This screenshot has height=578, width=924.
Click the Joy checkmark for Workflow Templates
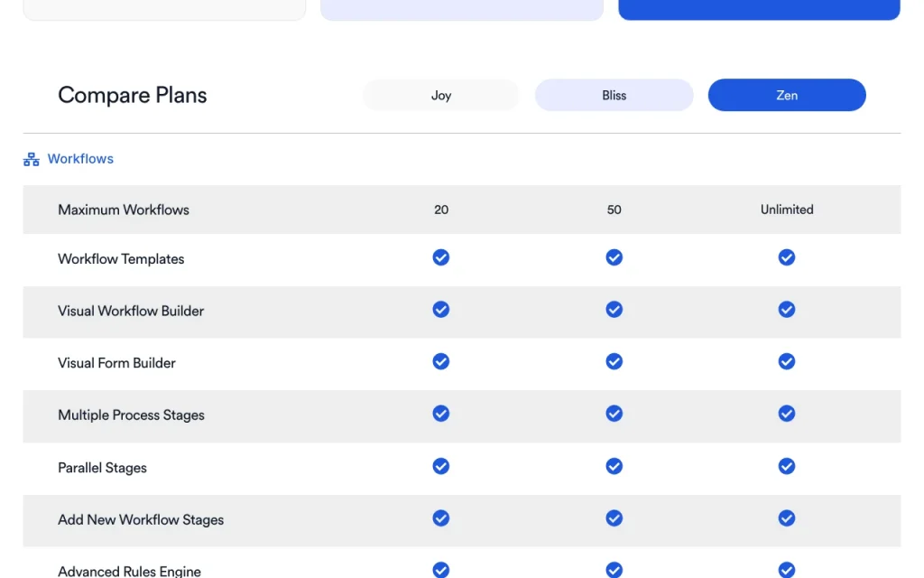pyautogui.click(x=440, y=257)
